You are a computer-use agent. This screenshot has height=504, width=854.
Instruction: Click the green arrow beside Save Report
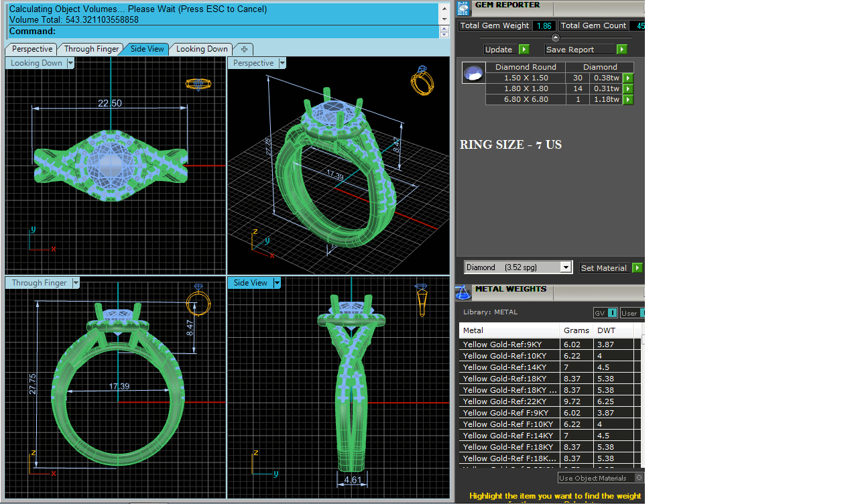pos(621,50)
